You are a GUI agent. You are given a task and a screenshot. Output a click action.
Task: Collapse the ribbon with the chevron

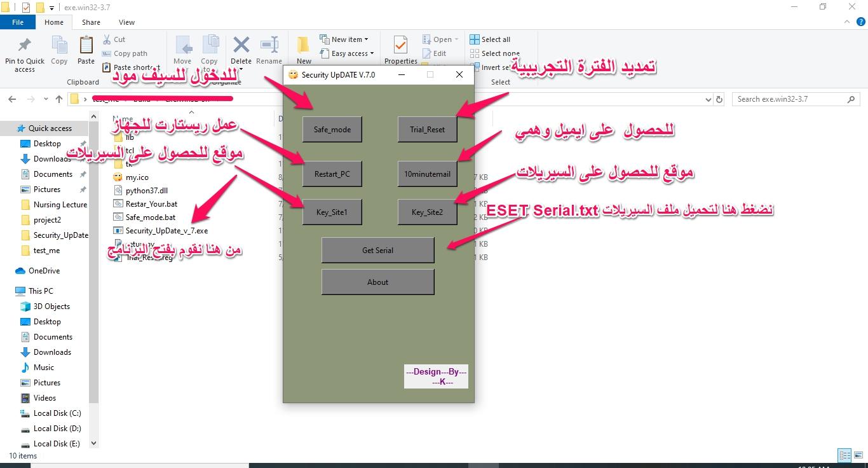point(846,22)
